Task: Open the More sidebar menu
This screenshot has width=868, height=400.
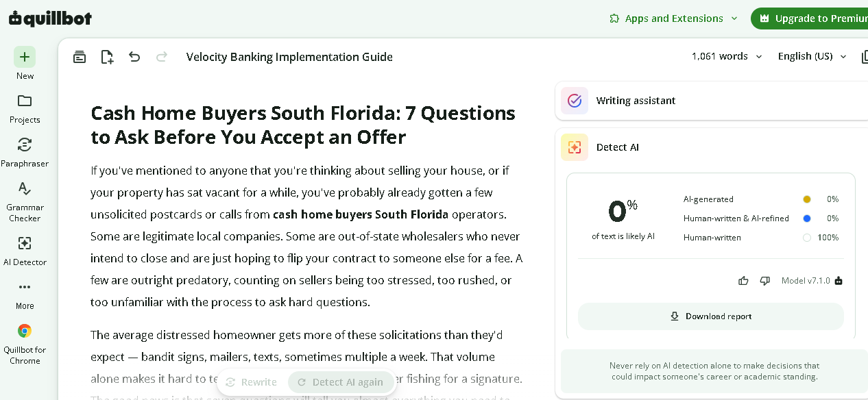Action: click(x=25, y=295)
